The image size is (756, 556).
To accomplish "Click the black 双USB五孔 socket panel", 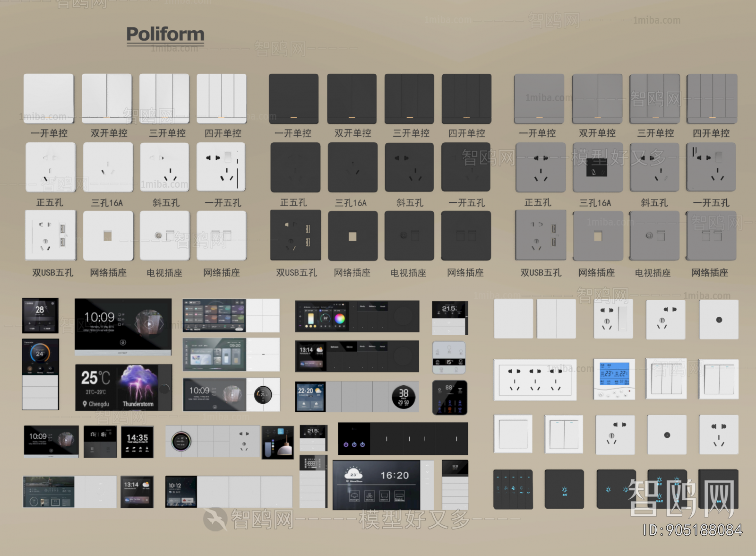I will [295, 235].
